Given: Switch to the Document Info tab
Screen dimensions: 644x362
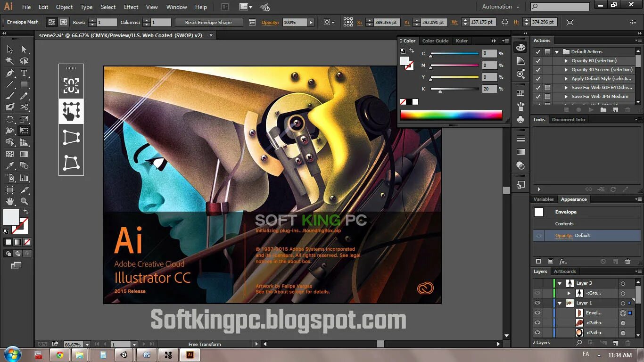Looking at the screenshot, I should 569,119.
